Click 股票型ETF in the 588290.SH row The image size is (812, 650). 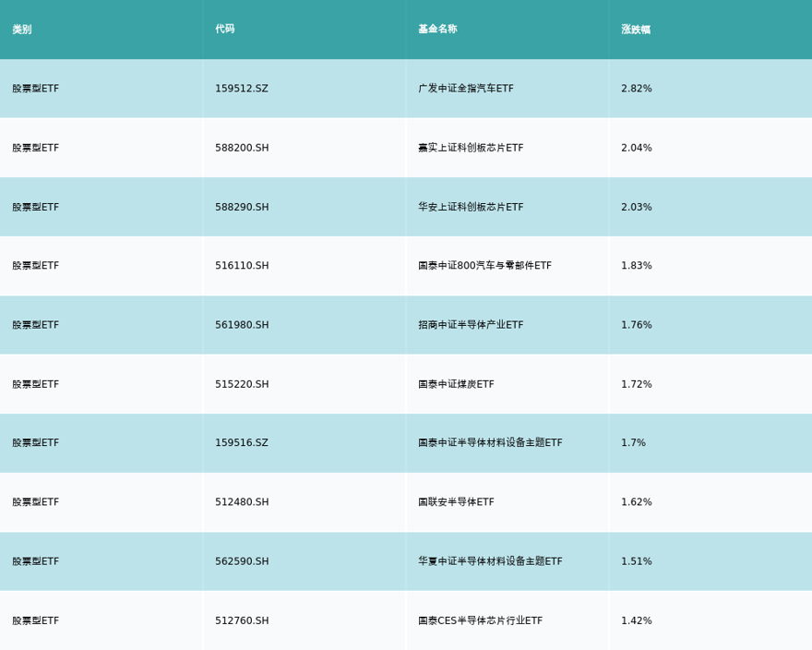(x=36, y=207)
